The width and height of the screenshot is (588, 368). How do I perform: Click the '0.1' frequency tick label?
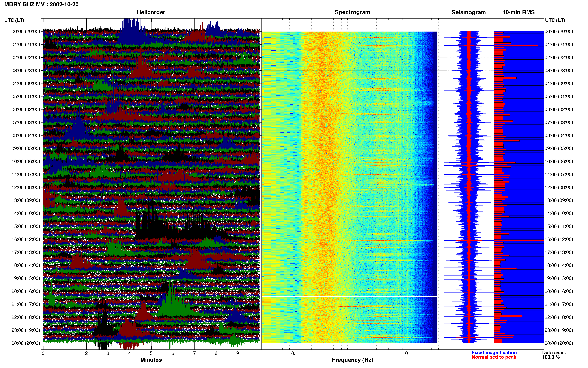(295, 353)
